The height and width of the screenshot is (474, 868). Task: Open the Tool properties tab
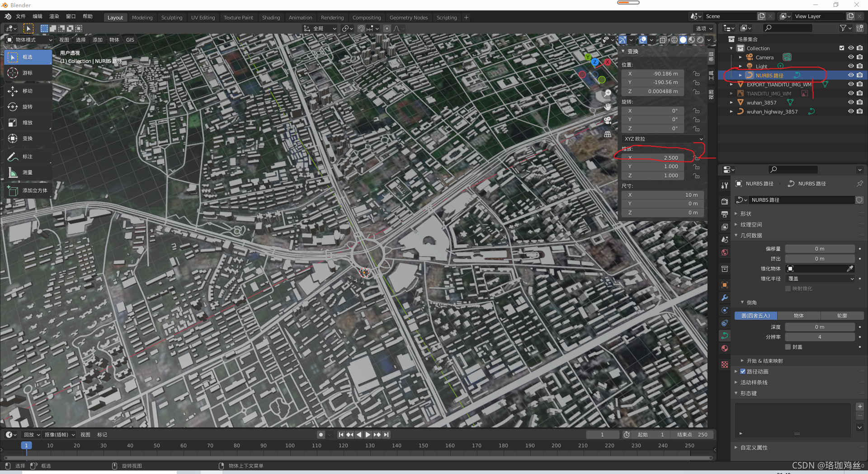[725, 185]
